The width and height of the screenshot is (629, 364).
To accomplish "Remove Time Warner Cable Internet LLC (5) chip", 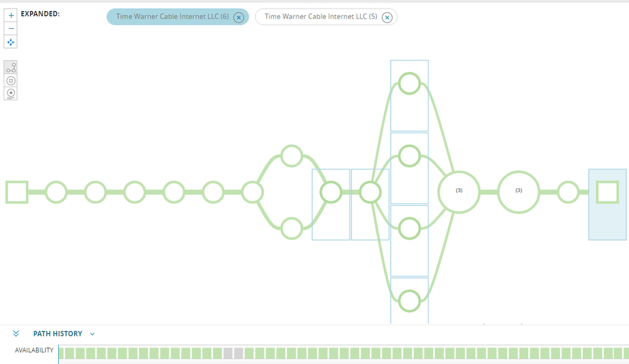I will [387, 17].
